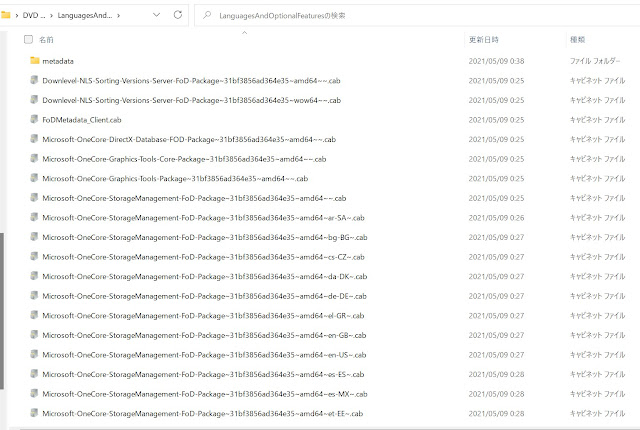Select StorageManagement amd64~es-ES~.cab file name
640x430 pixels.
[x=203, y=375]
